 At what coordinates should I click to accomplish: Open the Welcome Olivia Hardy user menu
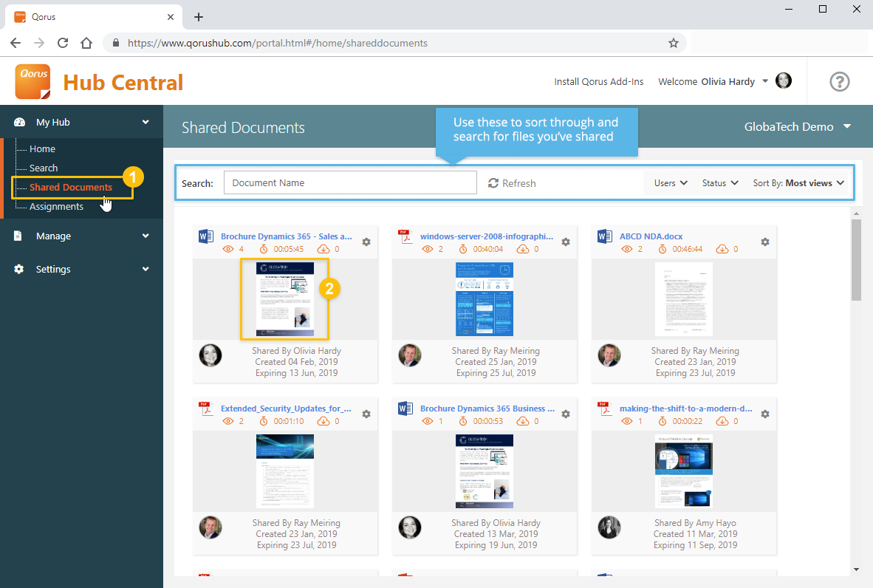713,81
